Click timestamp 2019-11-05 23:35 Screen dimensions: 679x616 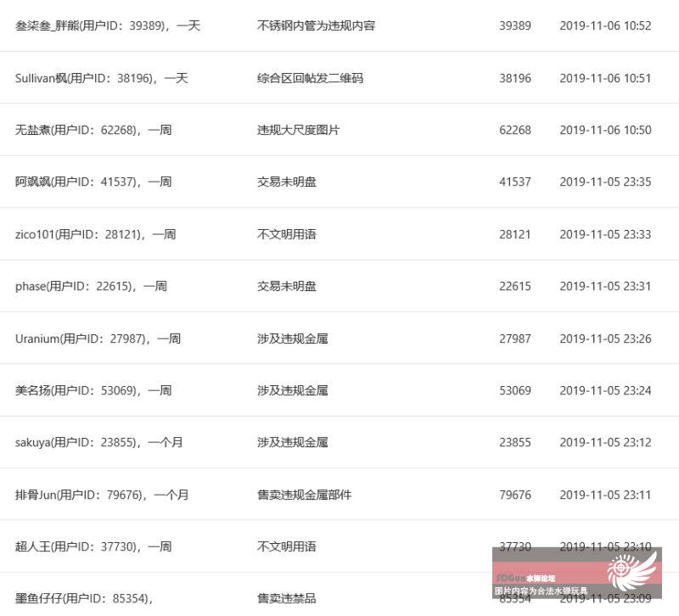(x=605, y=182)
